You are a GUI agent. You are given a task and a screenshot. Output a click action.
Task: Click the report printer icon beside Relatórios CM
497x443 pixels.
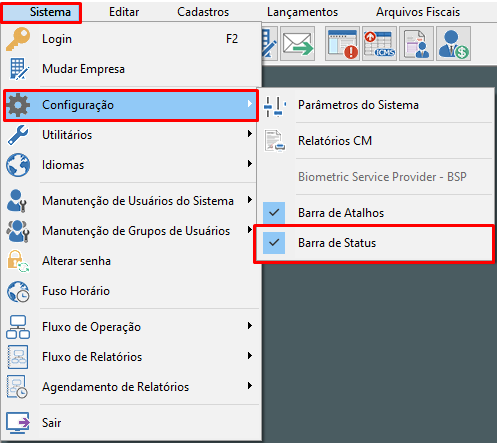pos(275,141)
